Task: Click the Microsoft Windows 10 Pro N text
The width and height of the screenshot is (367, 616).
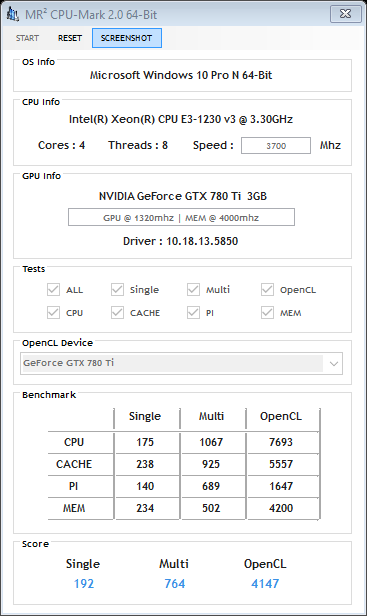Action: pos(181,75)
